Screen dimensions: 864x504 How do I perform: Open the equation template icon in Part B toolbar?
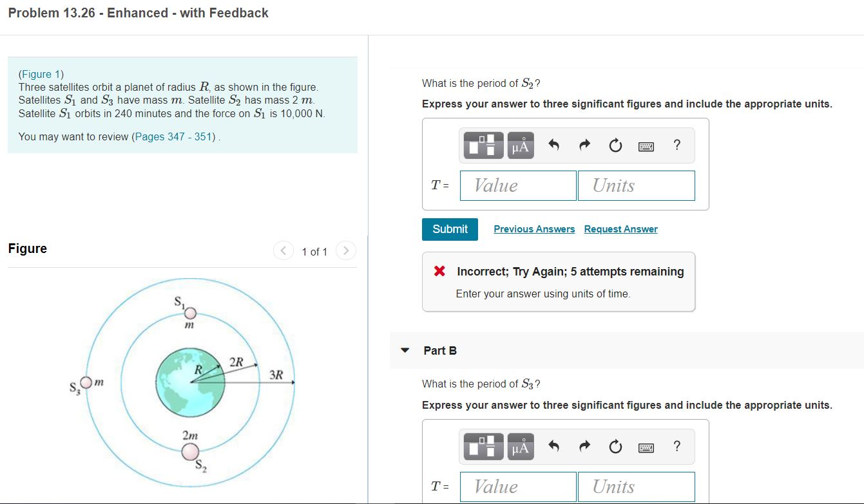[483, 446]
